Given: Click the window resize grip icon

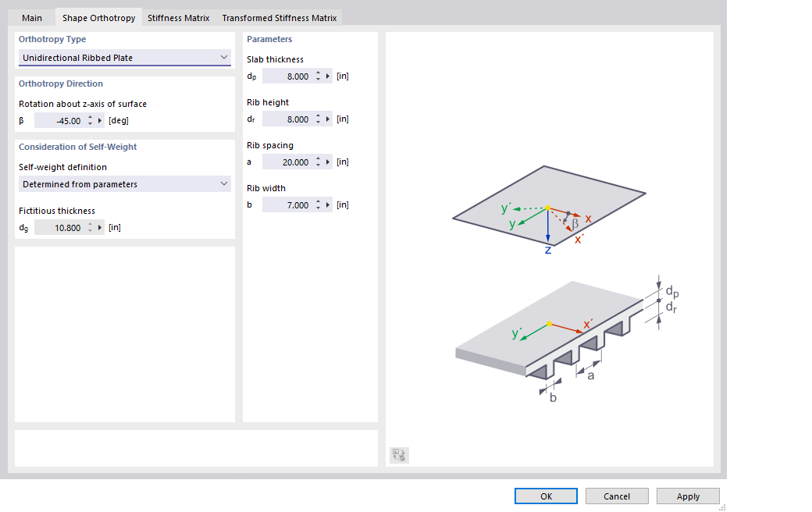Looking at the screenshot, I should [722, 507].
